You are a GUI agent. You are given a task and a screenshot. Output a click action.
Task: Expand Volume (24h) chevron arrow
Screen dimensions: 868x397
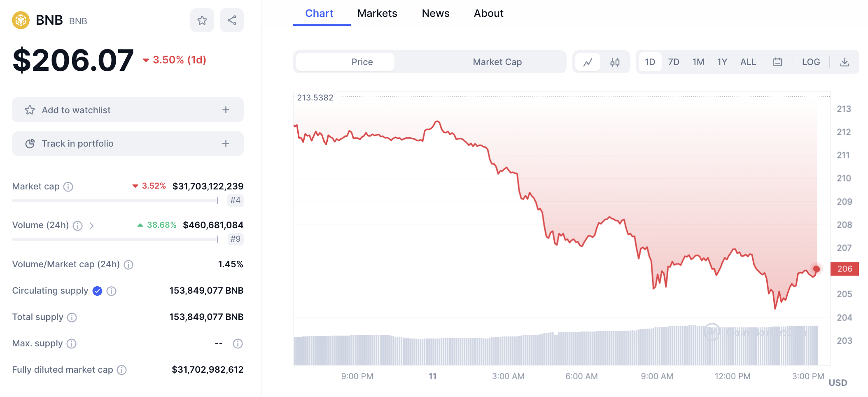(91, 226)
